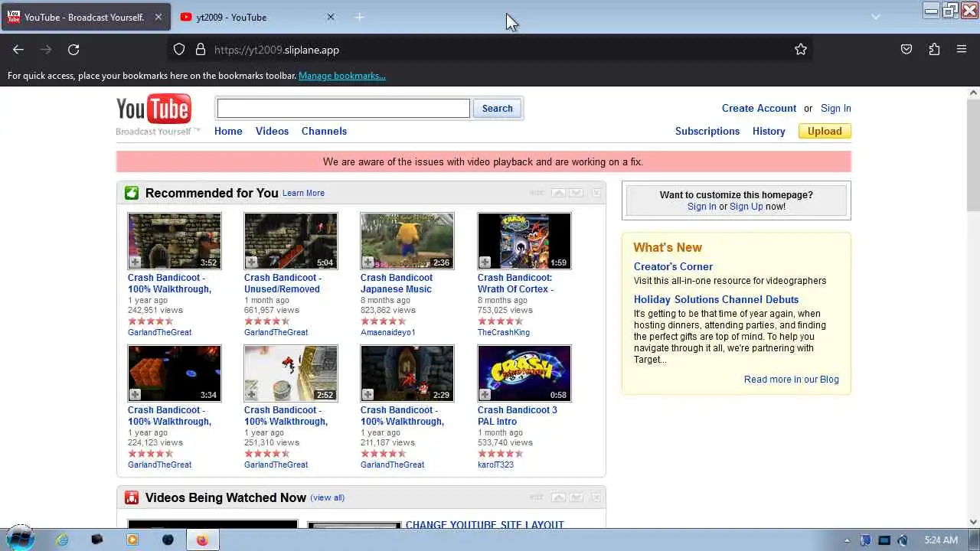Add the 3:34 walkthrough video to queue
This screenshot has width=980, height=551.
click(135, 394)
